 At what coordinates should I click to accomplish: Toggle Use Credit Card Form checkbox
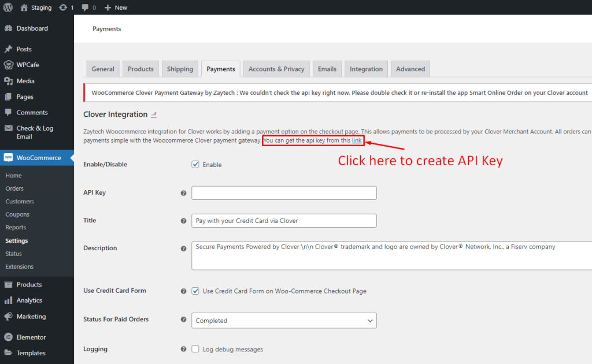pos(195,291)
